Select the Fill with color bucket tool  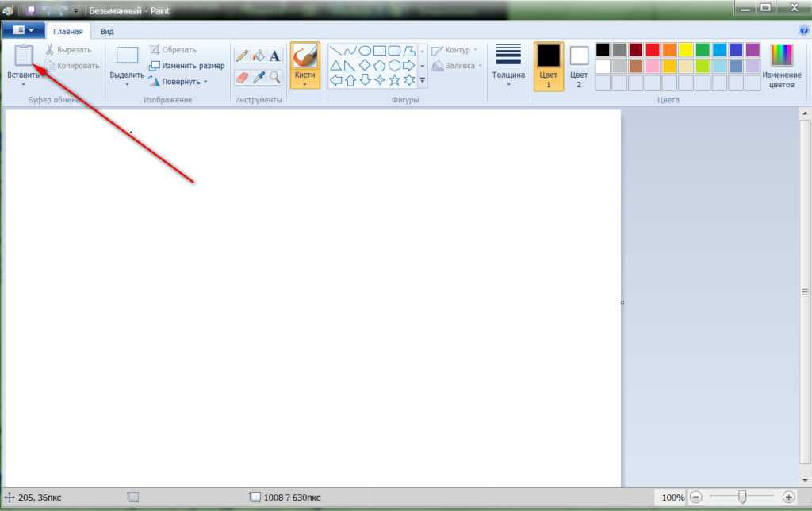(x=259, y=56)
